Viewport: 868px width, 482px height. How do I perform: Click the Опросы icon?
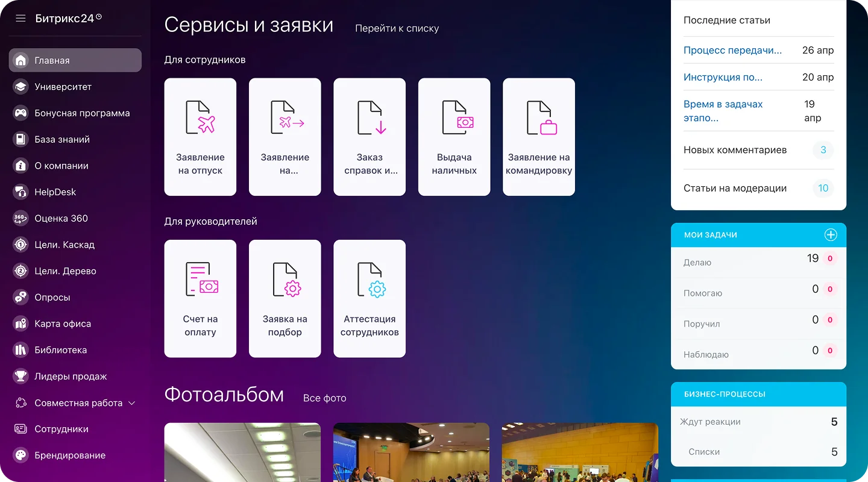(x=21, y=297)
